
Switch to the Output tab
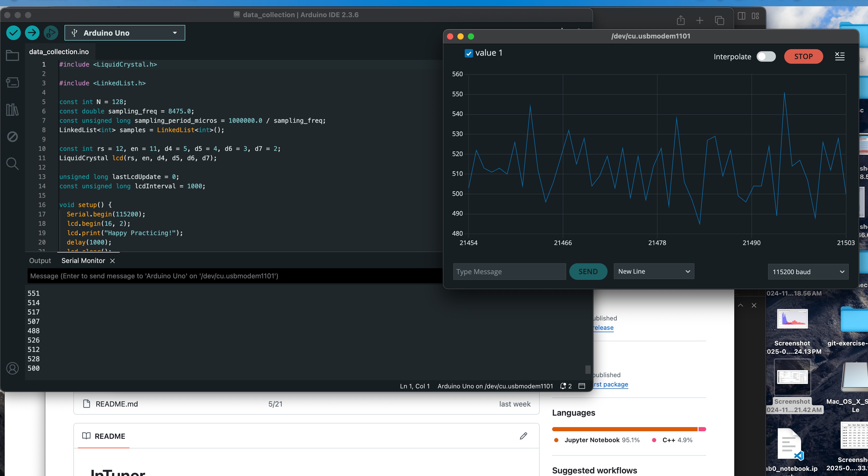40,260
